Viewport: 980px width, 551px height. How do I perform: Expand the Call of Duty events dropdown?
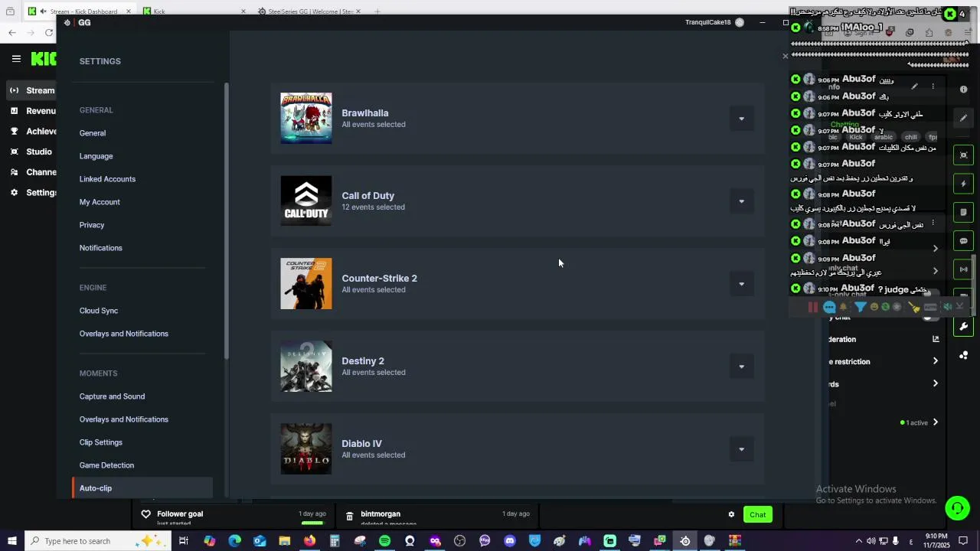tap(741, 201)
